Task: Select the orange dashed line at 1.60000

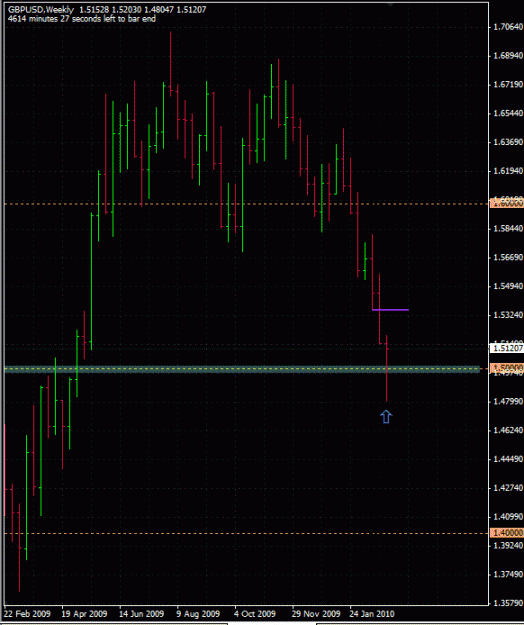Action: click(x=246, y=204)
